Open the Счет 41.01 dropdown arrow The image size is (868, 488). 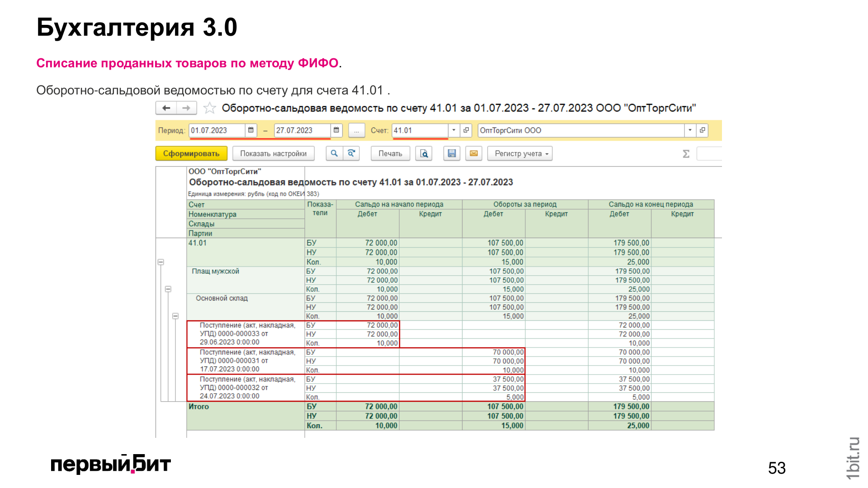coord(454,130)
